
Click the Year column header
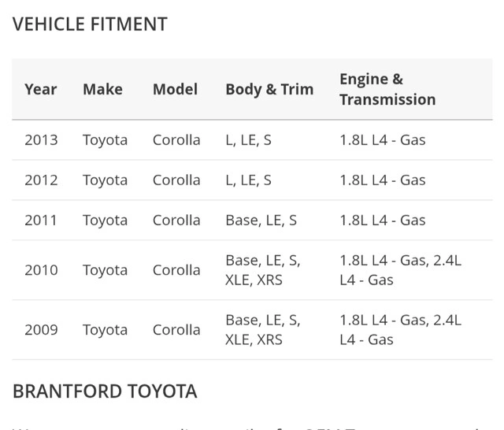click(41, 89)
